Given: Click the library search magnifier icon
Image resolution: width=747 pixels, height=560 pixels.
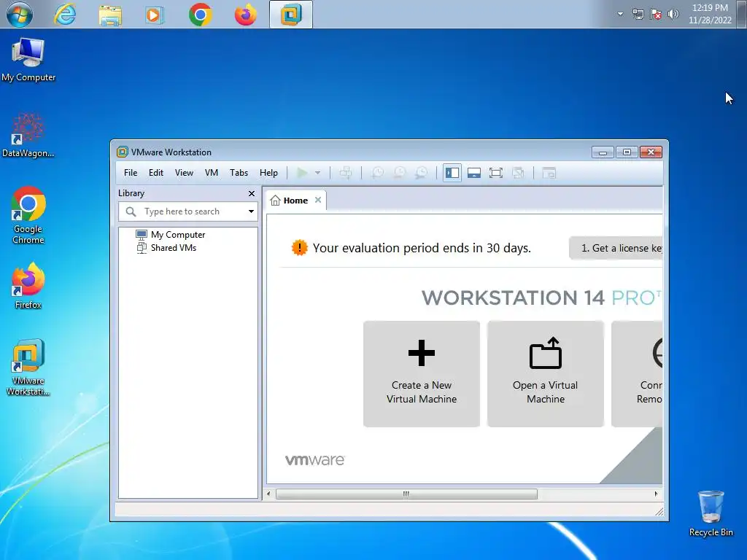Looking at the screenshot, I should pos(131,211).
